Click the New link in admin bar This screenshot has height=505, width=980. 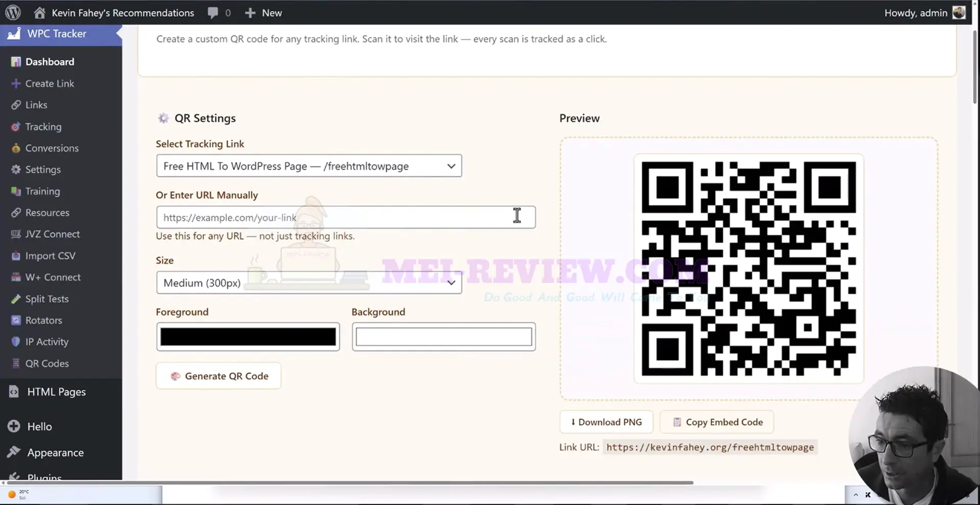click(272, 13)
